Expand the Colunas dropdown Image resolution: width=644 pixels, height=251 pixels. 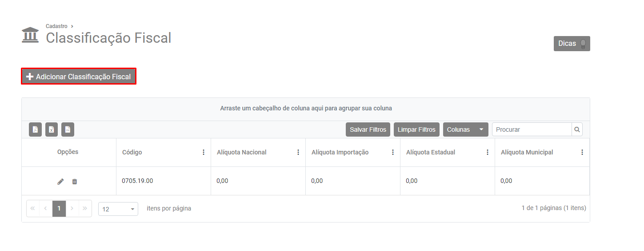tap(465, 130)
